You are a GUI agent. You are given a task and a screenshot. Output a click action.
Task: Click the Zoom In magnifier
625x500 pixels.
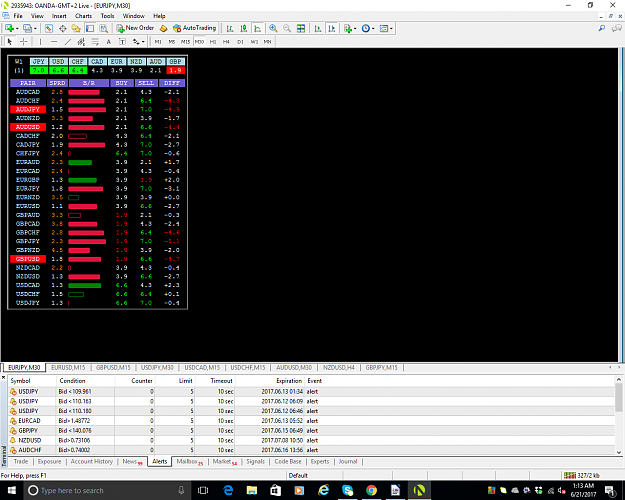pyautogui.click(x=273, y=28)
